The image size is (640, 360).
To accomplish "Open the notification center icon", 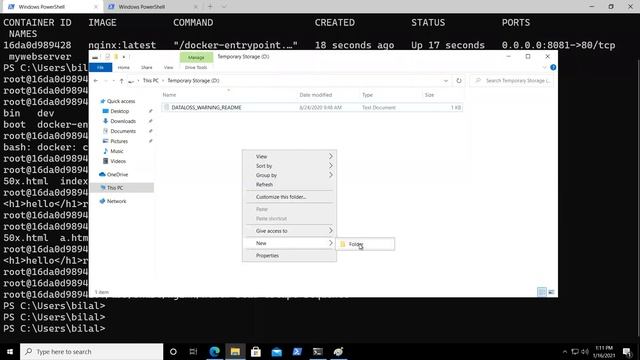I will click(x=627, y=351).
